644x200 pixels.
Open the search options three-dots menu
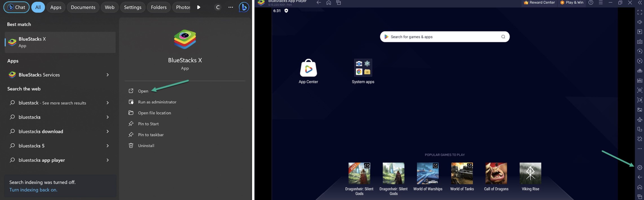tap(231, 7)
